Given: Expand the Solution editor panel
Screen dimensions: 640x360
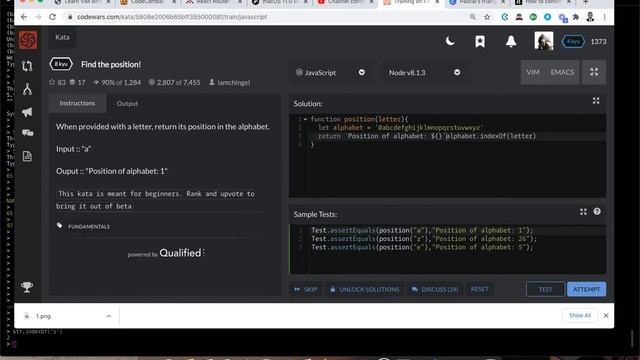Looking at the screenshot, I should pyautogui.click(x=596, y=101).
